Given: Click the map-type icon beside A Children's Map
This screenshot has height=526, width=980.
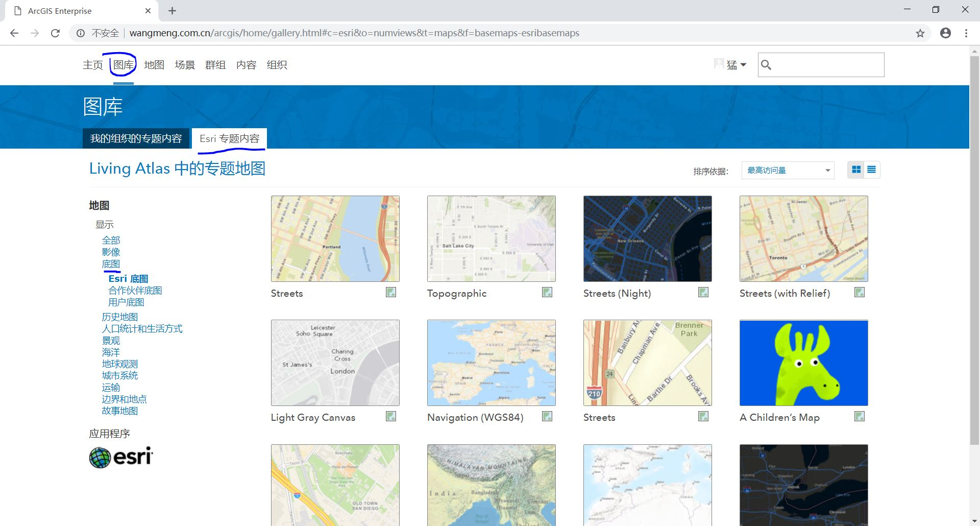Looking at the screenshot, I should [x=860, y=417].
